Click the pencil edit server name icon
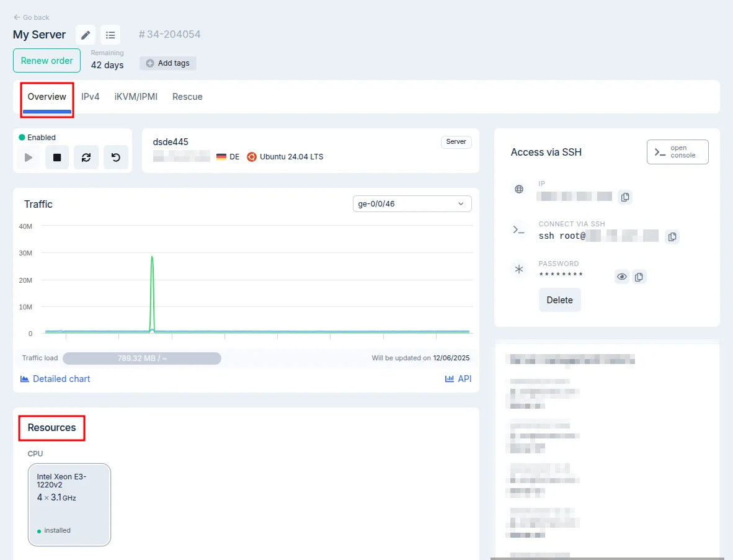 (x=86, y=35)
